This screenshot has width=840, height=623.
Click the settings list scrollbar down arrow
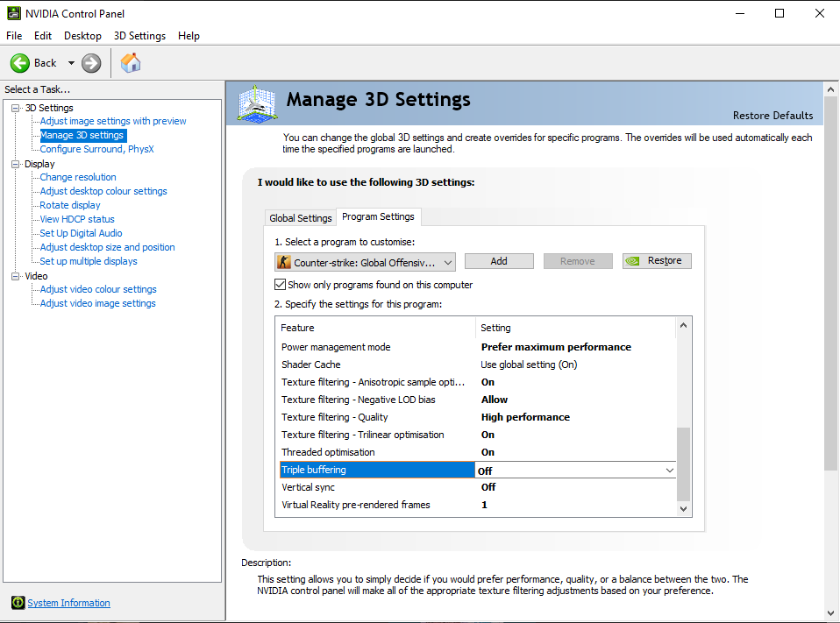(684, 507)
